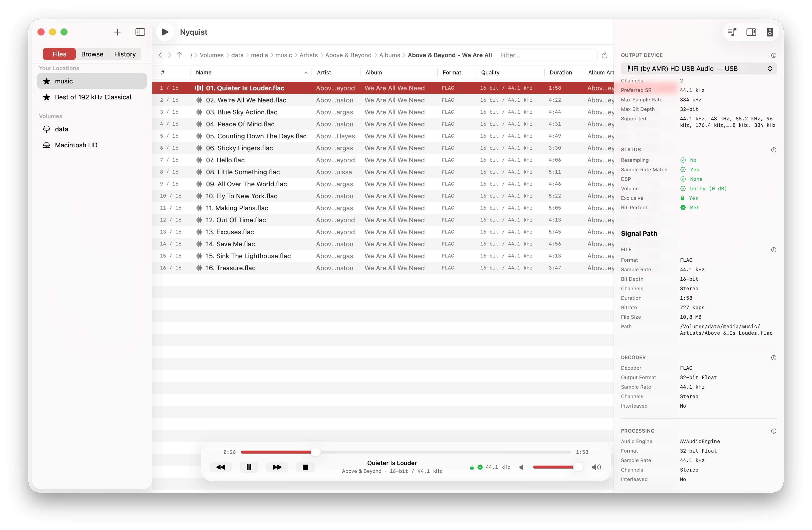Sort by the Album column header
Image resolution: width=812 pixels, height=530 pixels.
click(399, 73)
